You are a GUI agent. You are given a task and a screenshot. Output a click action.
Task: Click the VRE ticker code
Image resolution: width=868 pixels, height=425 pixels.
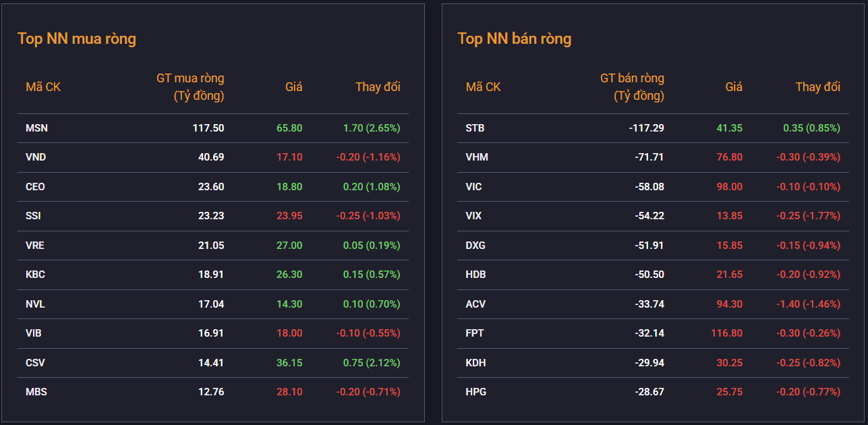(35, 246)
